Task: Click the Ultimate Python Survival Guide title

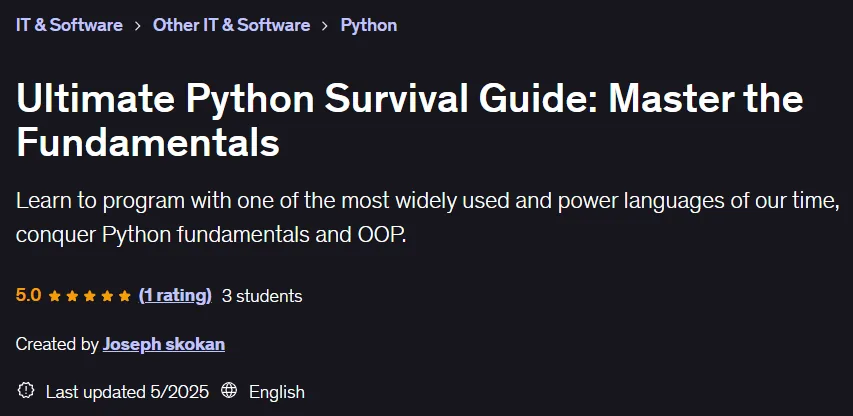Action: 410,120
